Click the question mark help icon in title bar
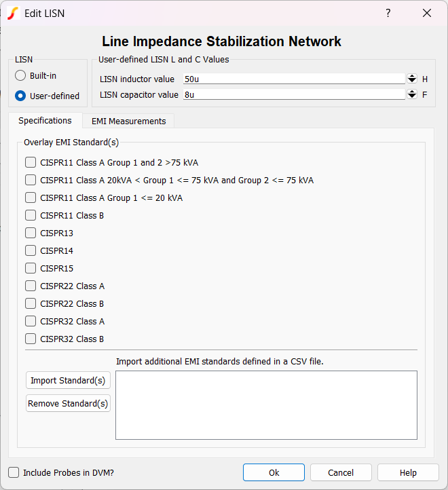 coord(388,13)
